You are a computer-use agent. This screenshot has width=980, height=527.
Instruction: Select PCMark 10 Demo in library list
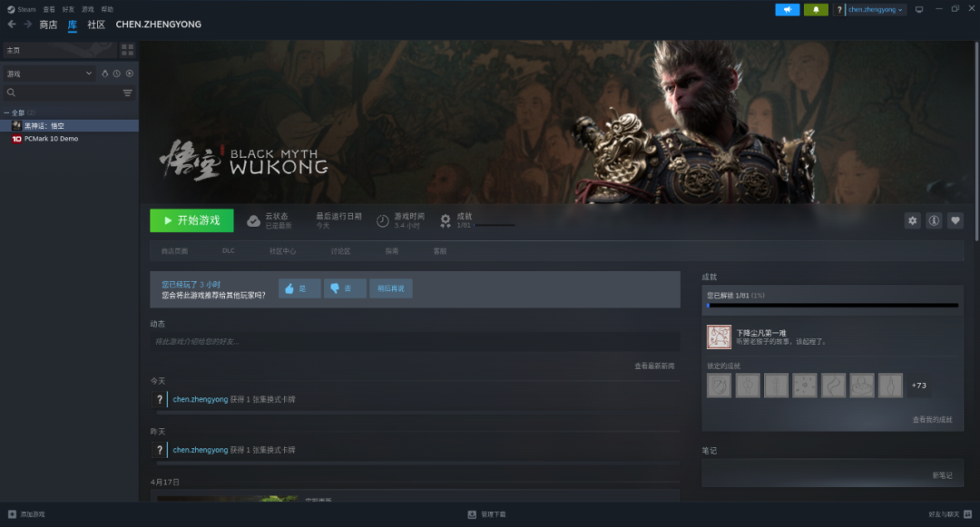[69, 139]
